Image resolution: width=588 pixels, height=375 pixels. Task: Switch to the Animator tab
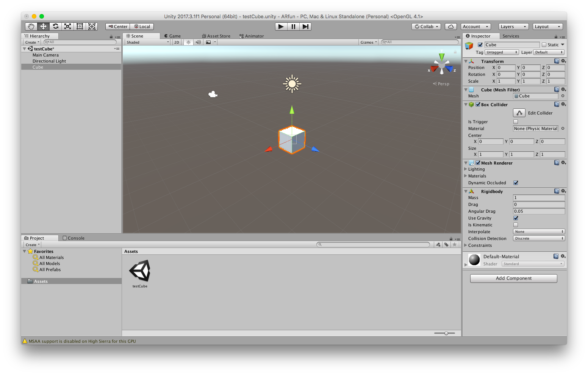pyautogui.click(x=252, y=36)
